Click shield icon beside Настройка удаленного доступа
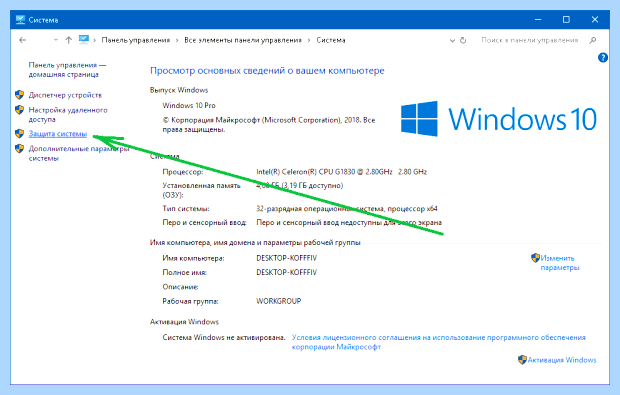Viewport: 620px width, 395px height. coord(19,110)
